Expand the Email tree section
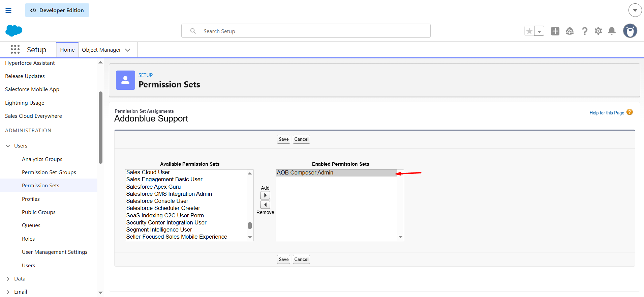Viewport: 644px width, 297px height. point(8,292)
